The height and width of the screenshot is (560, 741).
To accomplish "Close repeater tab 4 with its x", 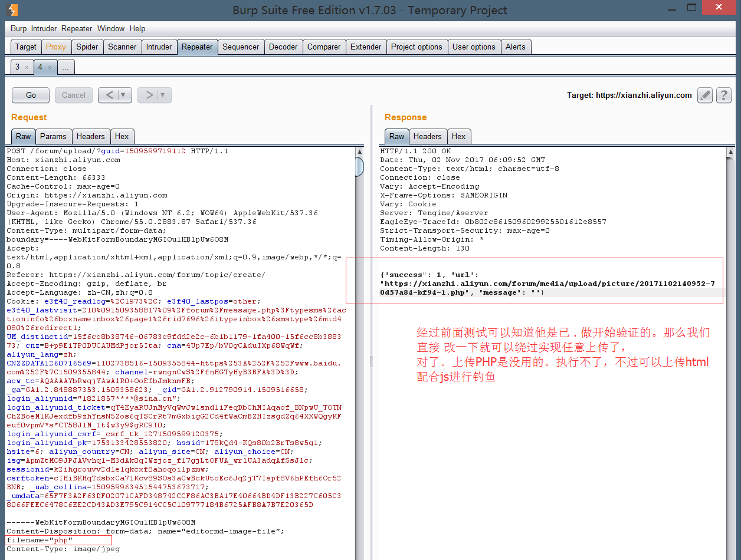I will pos(49,68).
